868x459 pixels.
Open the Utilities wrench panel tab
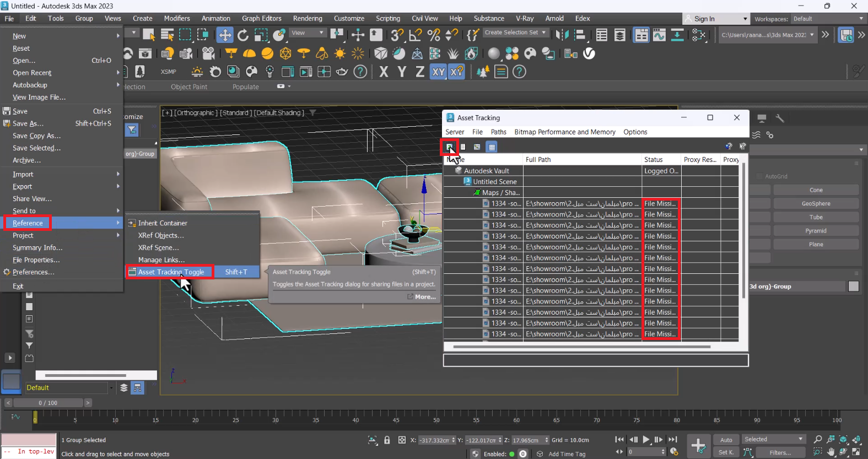coord(779,118)
